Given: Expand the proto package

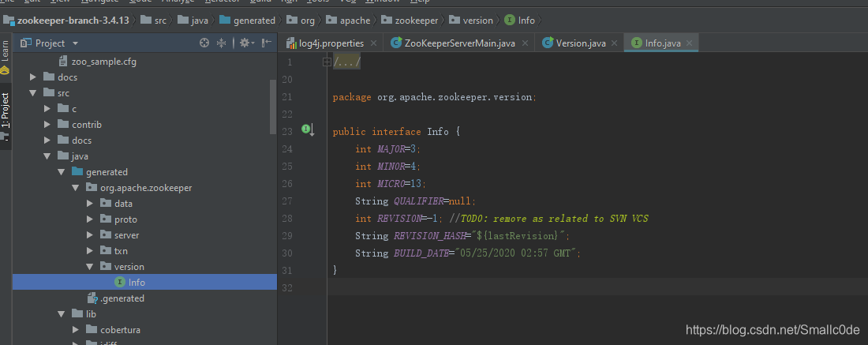Looking at the screenshot, I should click(x=90, y=219).
